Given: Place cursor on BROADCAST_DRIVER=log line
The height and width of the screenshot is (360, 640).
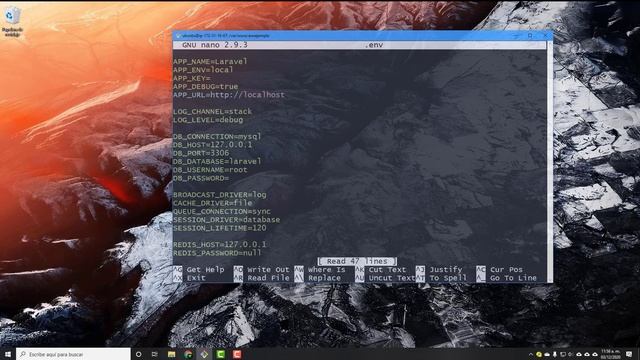Looking at the screenshot, I should (220, 195).
